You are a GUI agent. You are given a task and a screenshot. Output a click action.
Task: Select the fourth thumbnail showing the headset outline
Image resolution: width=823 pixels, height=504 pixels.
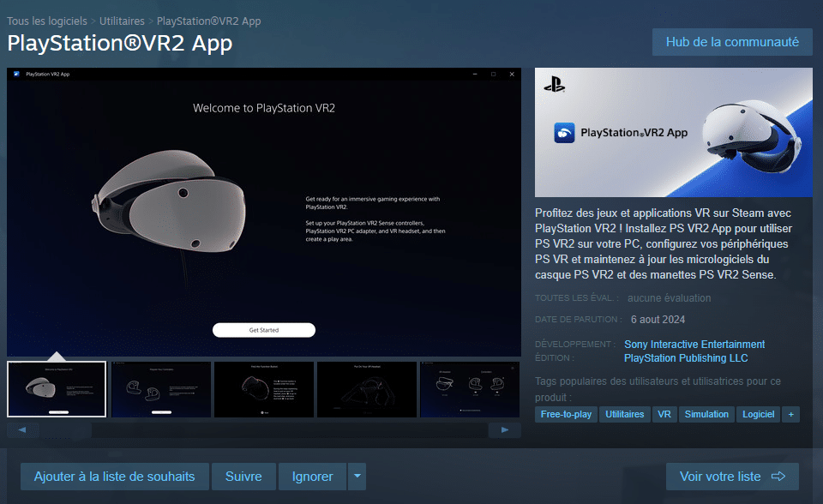(367, 389)
